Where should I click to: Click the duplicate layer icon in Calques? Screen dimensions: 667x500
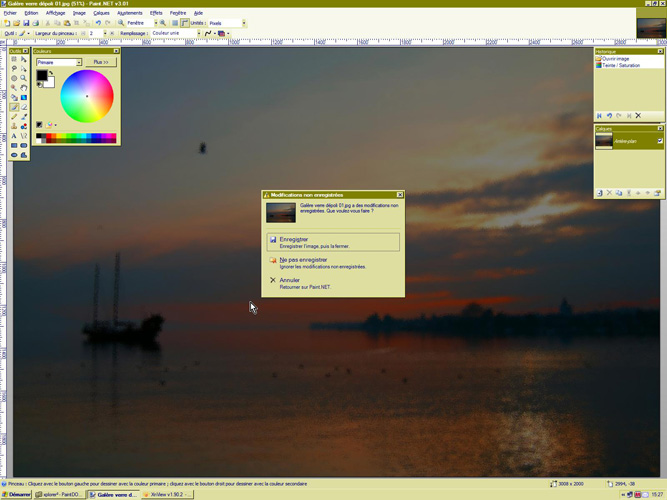point(619,193)
